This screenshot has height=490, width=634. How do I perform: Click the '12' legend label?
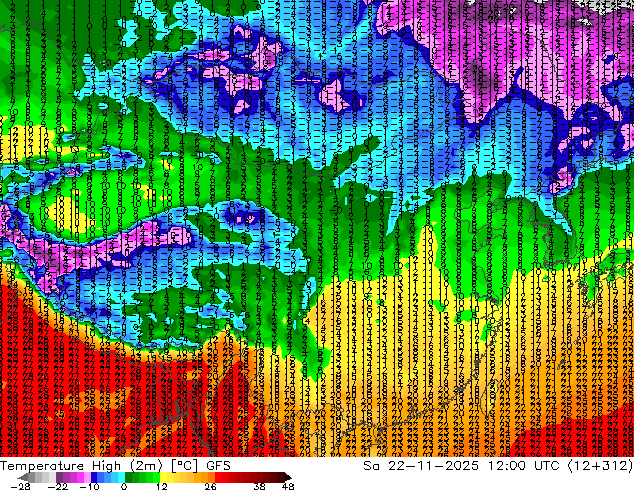click(x=162, y=486)
